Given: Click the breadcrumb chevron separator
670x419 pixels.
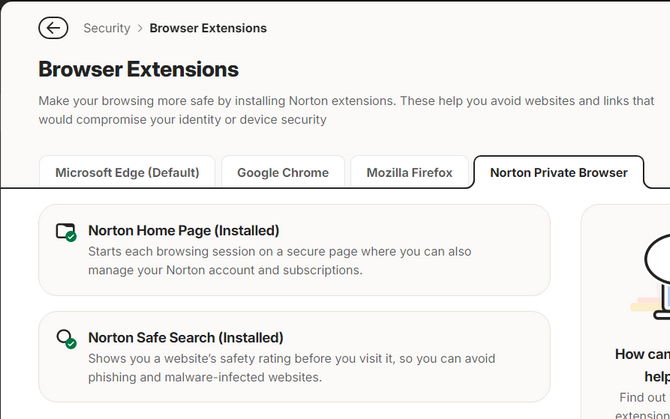Looking at the screenshot, I should [x=140, y=29].
